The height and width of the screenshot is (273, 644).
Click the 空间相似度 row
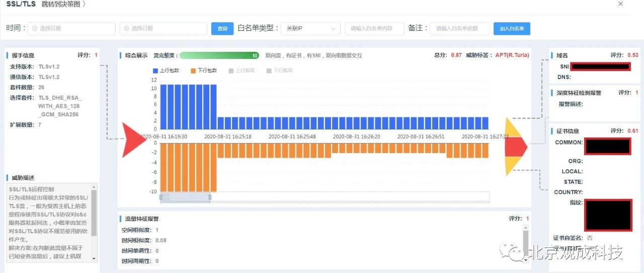click(140, 230)
